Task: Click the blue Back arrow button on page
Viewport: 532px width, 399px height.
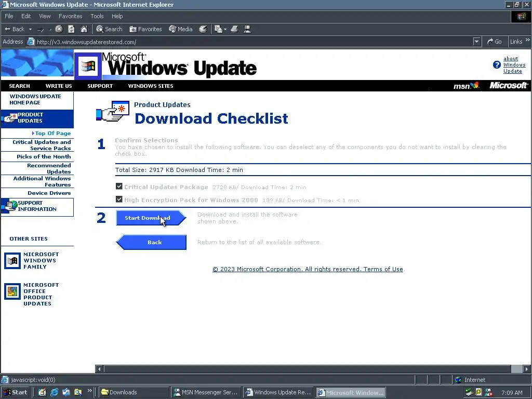Action: point(151,242)
